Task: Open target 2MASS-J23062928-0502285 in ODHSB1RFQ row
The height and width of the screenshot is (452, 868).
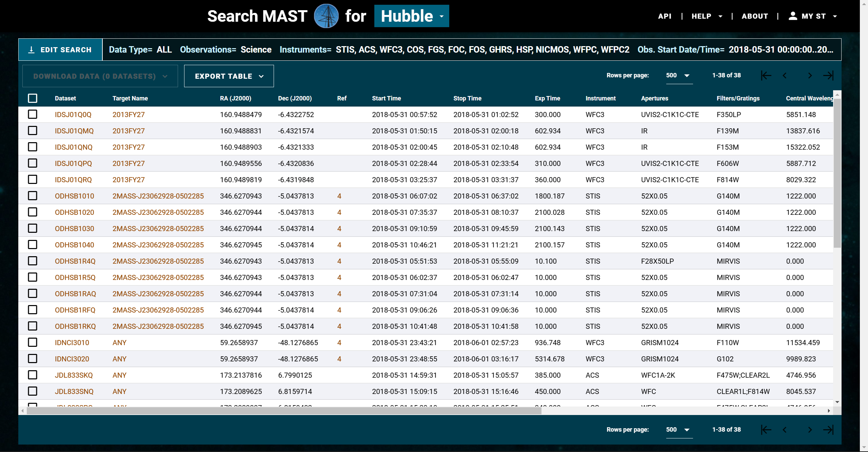Action: 158,310
